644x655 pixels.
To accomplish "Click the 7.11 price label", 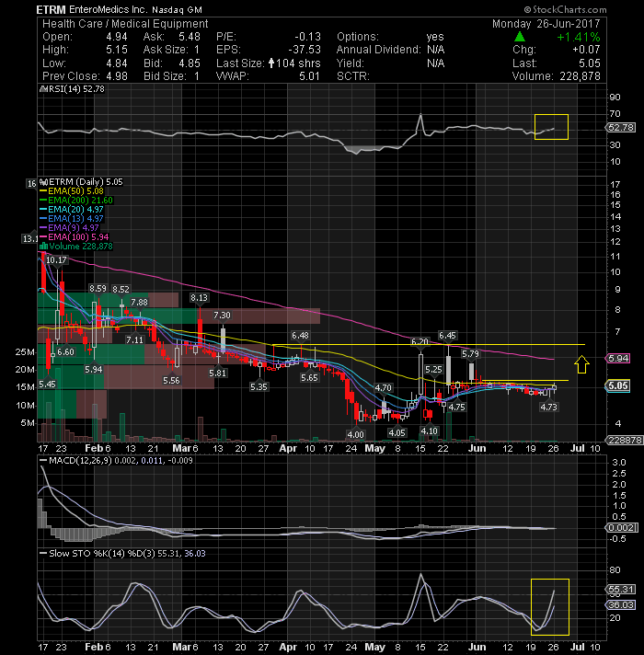I will click(x=134, y=340).
